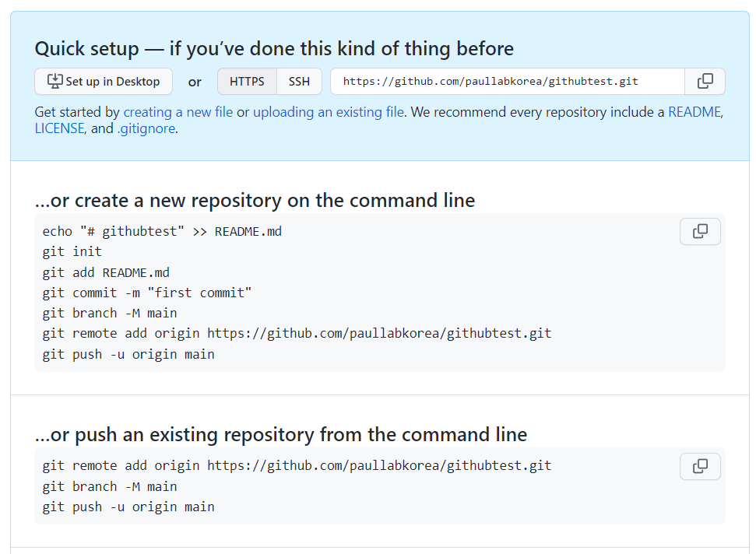The image size is (756, 554).
Task: Click the desktop download icon in Set up button
Action: coord(55,81)
